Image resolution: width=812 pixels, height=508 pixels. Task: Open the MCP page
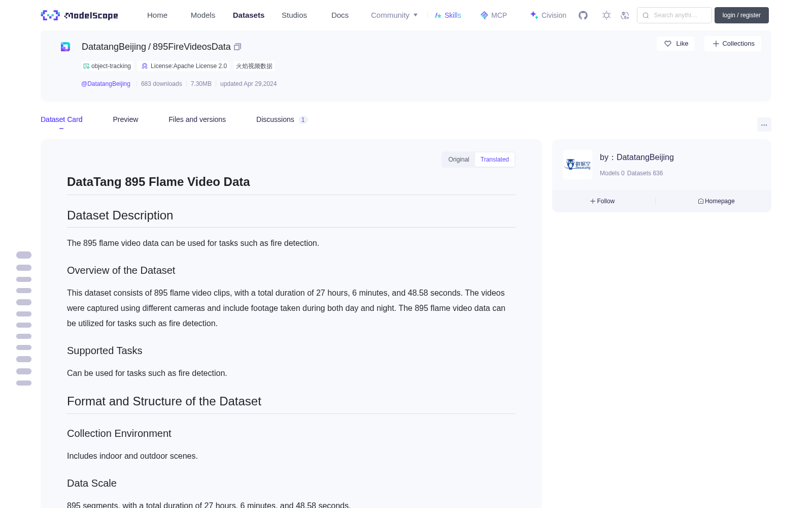click(x=494, y=15)
